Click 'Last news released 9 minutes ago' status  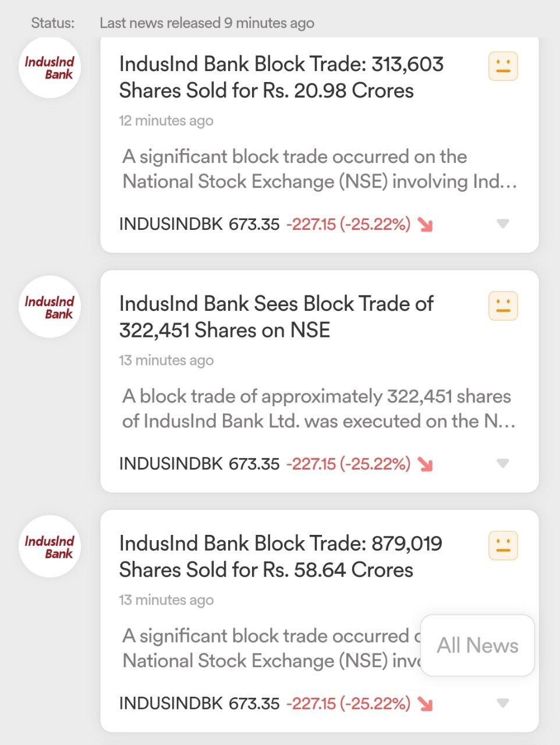click(207, 23)
